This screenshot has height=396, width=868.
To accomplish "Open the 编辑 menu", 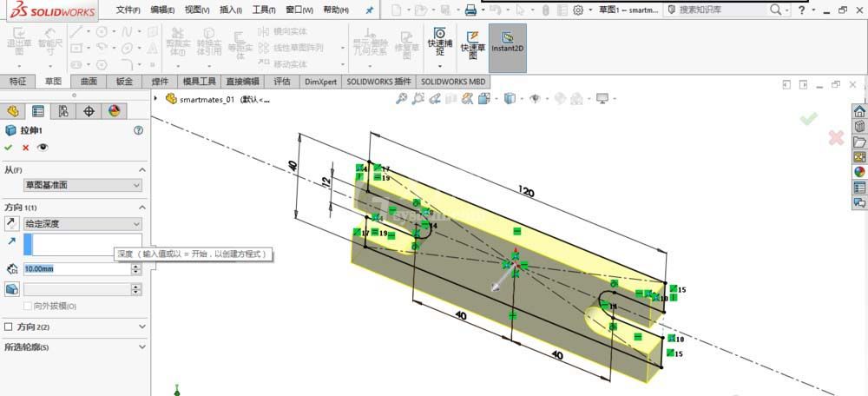I will point(163,10).
